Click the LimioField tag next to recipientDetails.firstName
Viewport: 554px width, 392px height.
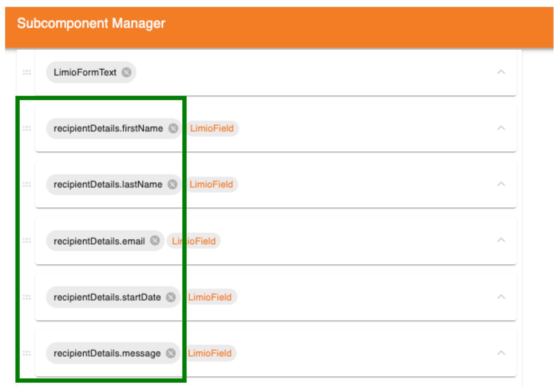click(212, 129)
